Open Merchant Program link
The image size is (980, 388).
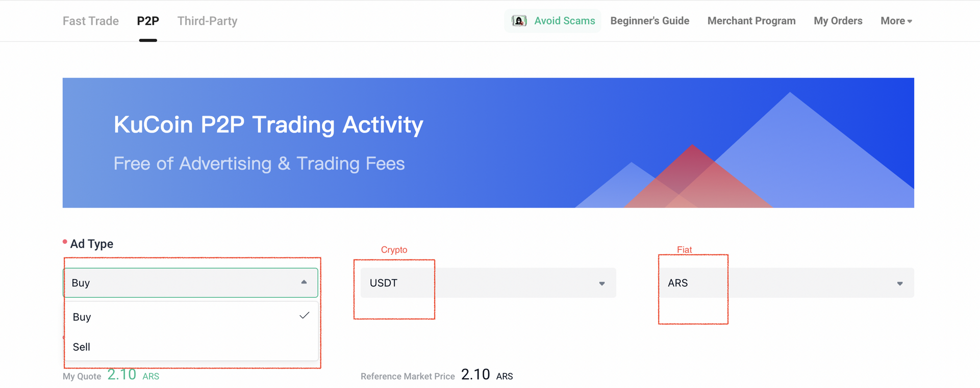(751, 21)
